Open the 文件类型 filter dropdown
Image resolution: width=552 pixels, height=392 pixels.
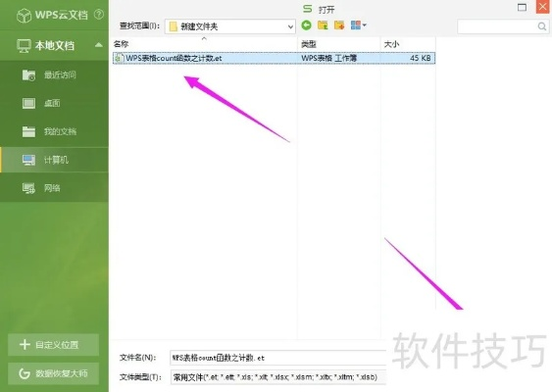coord(278,377)
